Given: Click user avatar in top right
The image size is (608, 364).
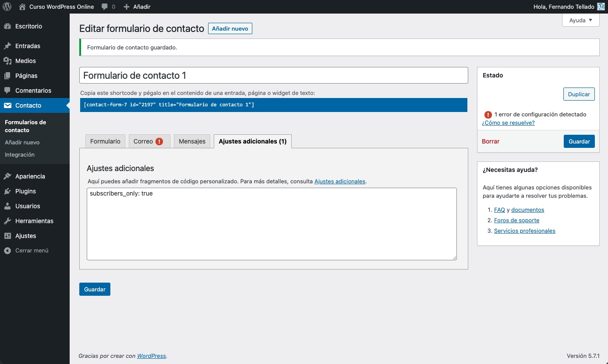Looking at the screenshot, I should [x=601, y=7].
